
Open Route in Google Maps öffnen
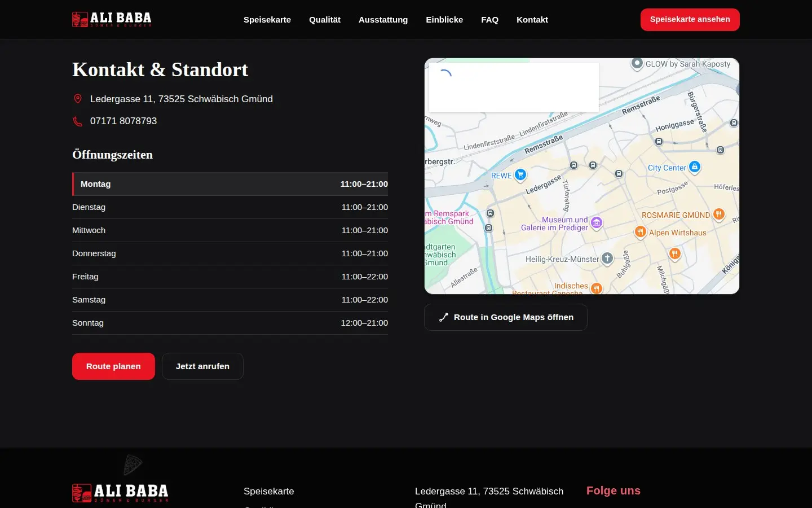pos(506,317)
